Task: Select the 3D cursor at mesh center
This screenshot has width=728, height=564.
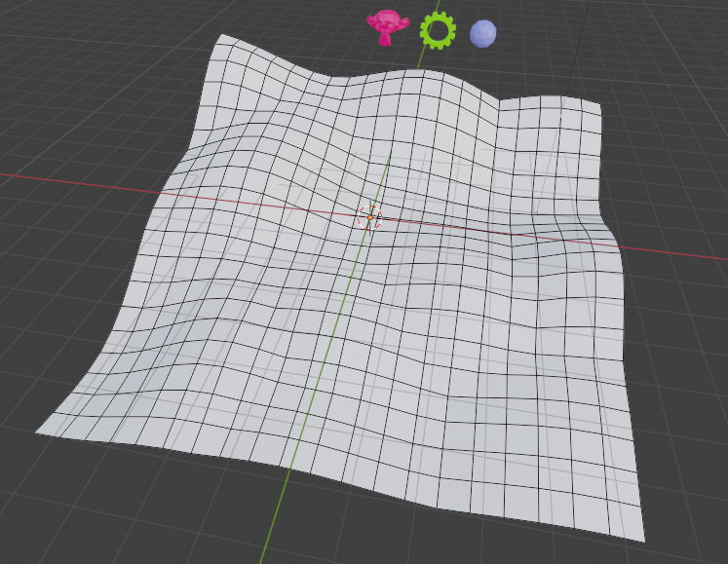Action: point(370,217)
